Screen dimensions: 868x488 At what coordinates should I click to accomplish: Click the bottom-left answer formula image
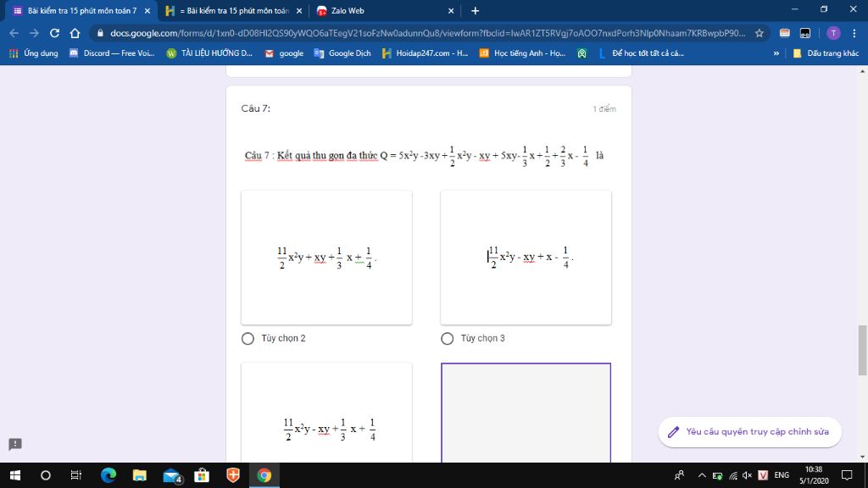pyautogui.click(x=326, y=413)
